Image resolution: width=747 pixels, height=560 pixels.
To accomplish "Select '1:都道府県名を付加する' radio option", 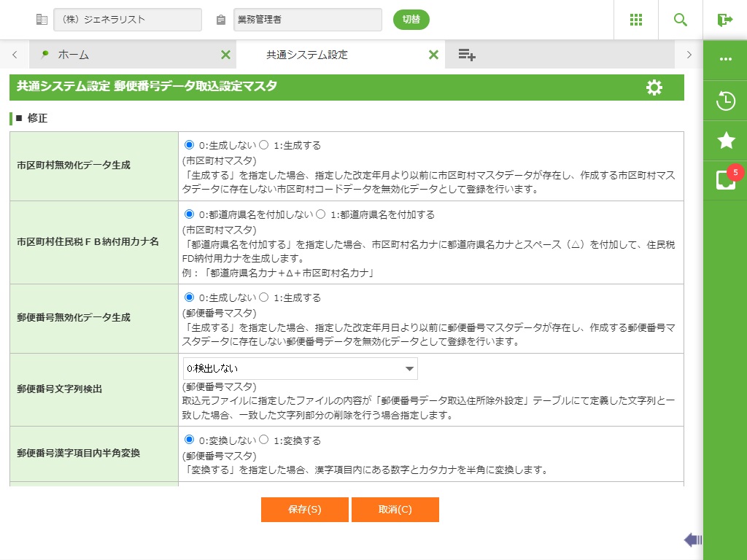I will (320, 214).
